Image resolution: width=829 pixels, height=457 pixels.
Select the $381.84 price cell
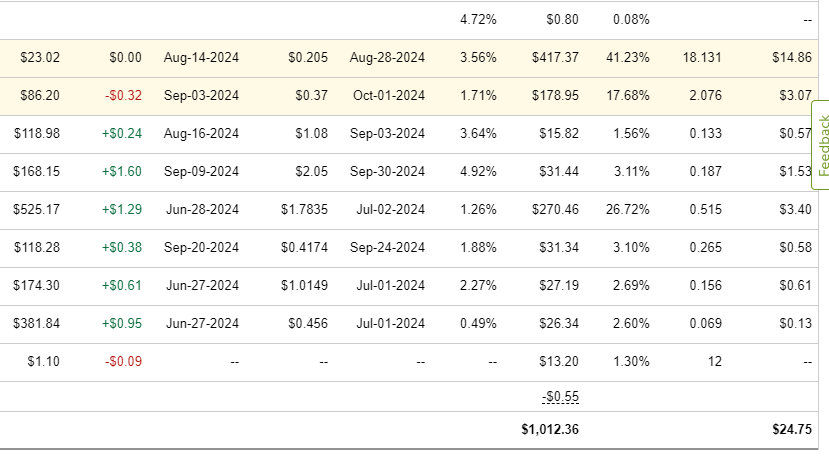(x=37, y=324)
